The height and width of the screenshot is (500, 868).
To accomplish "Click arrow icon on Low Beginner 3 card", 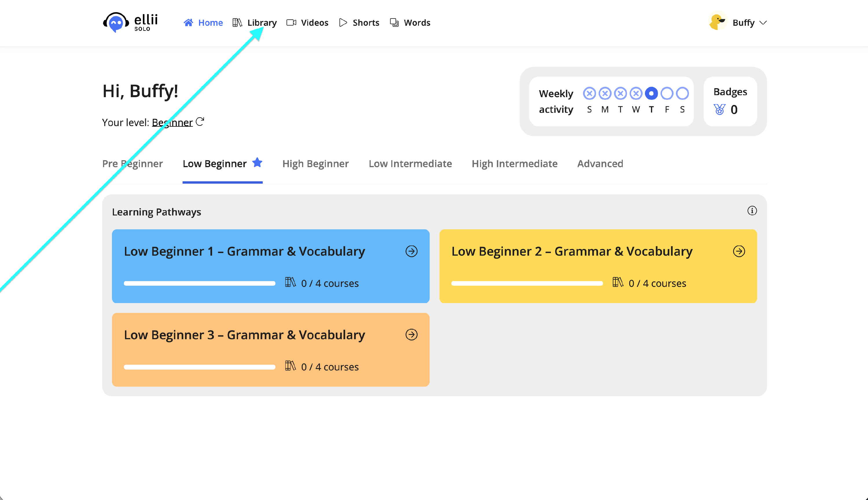I will 411,335.
